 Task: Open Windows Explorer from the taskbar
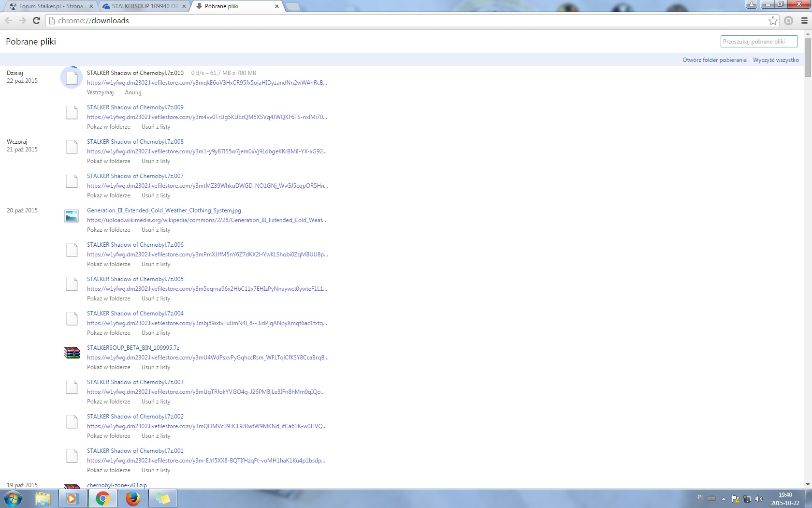(43, 498)
